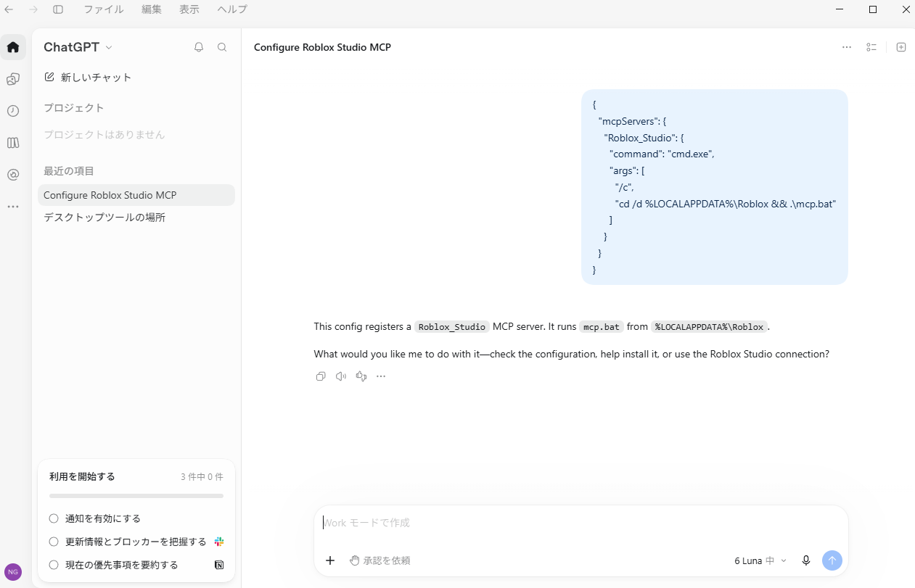915x588 pixels.
Task: Click the new window plus icon at top right
Action: pyautogui.click(x=901, y=47)
